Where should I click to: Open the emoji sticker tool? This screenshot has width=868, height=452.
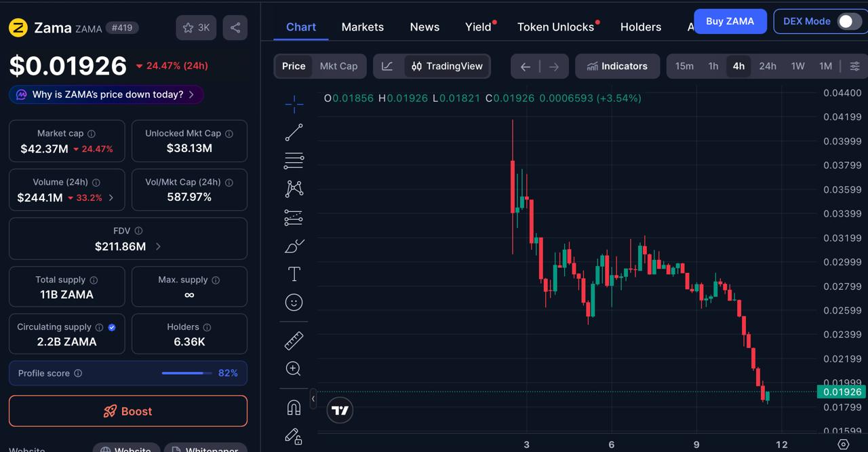pos(294,302)
